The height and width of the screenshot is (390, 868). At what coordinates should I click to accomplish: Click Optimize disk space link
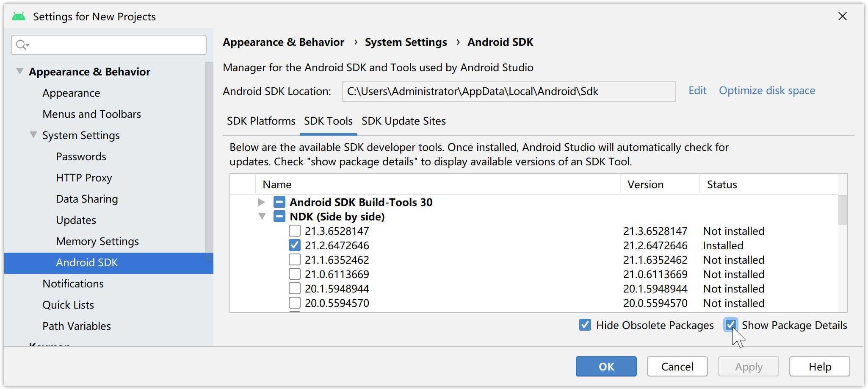pos(767,91)
